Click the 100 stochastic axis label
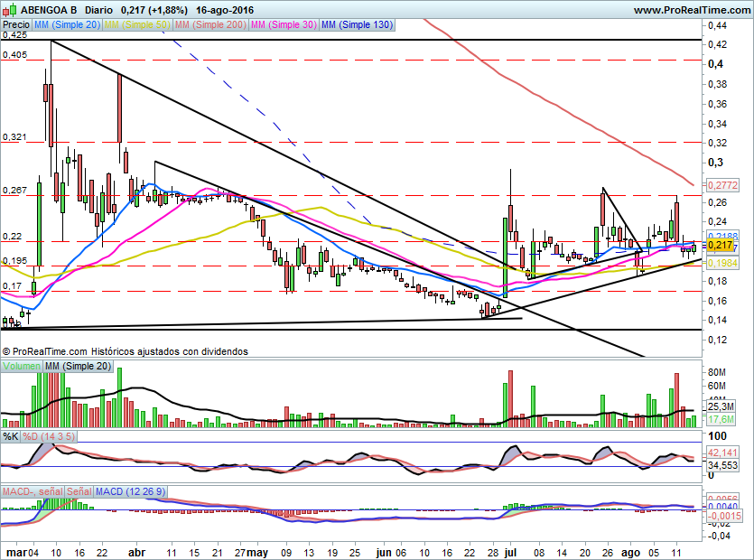Screen dimensions: 754x560 (718, 436)
